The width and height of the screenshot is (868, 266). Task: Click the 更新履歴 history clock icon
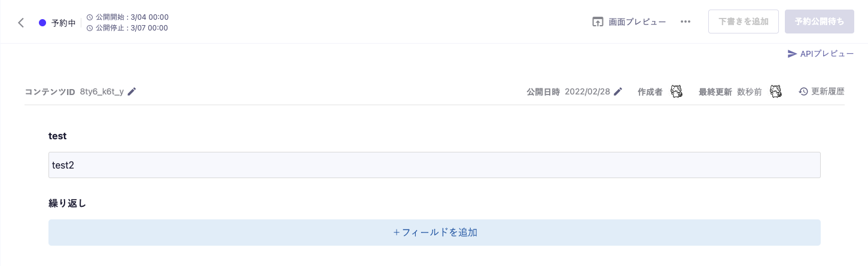[803, 91]
